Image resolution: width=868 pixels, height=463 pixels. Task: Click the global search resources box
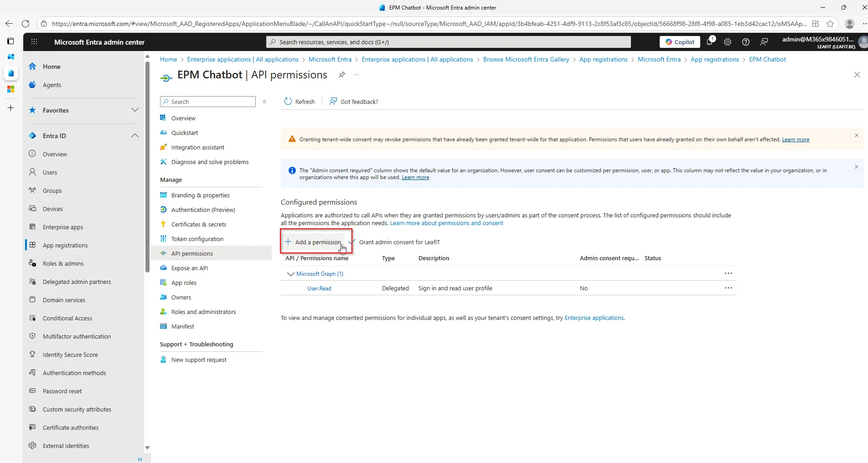click(448, 42)
